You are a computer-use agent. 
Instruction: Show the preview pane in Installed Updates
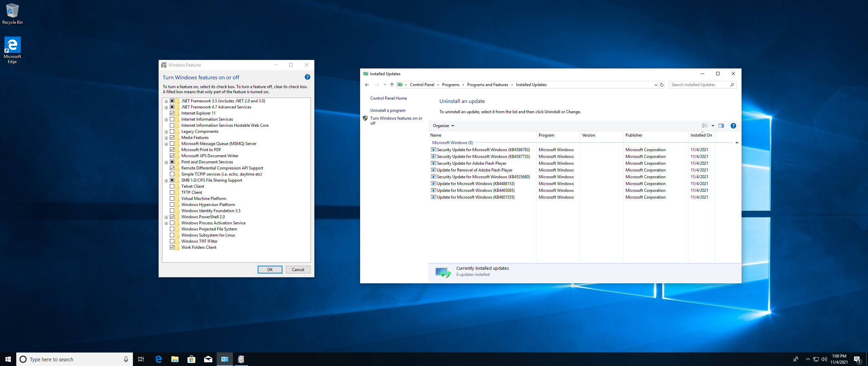click(x=721, y=126)
